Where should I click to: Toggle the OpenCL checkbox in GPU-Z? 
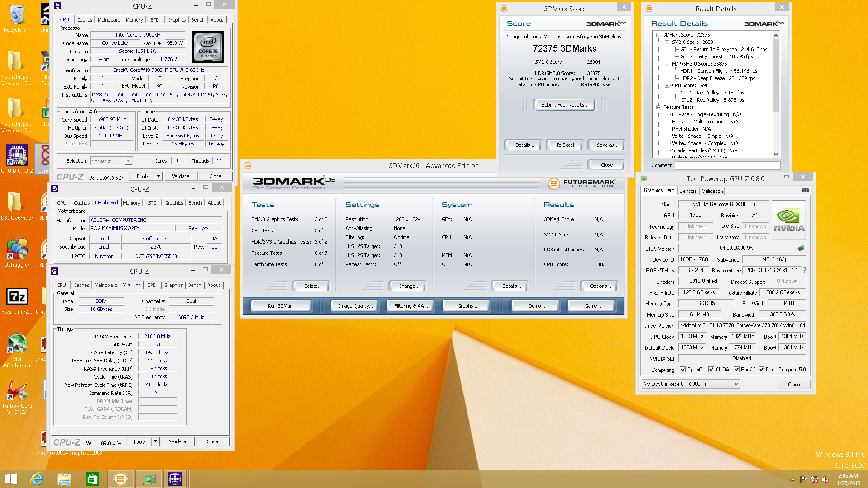pyautogui.click(x=683, y=370)
